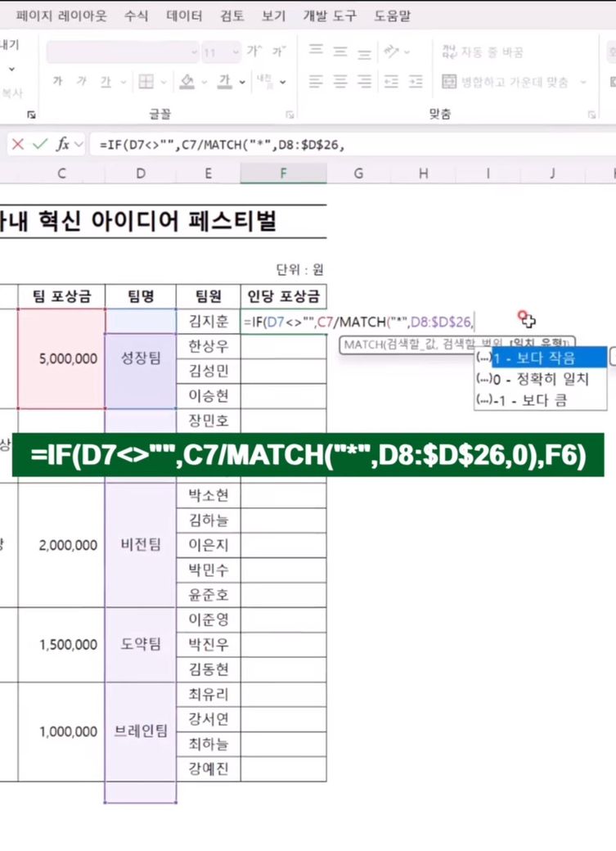This screenshot has height=851, width=616.
Task: Confirm formula with the green checkmark
Action: pyautogui.click(x=39, y=144)
